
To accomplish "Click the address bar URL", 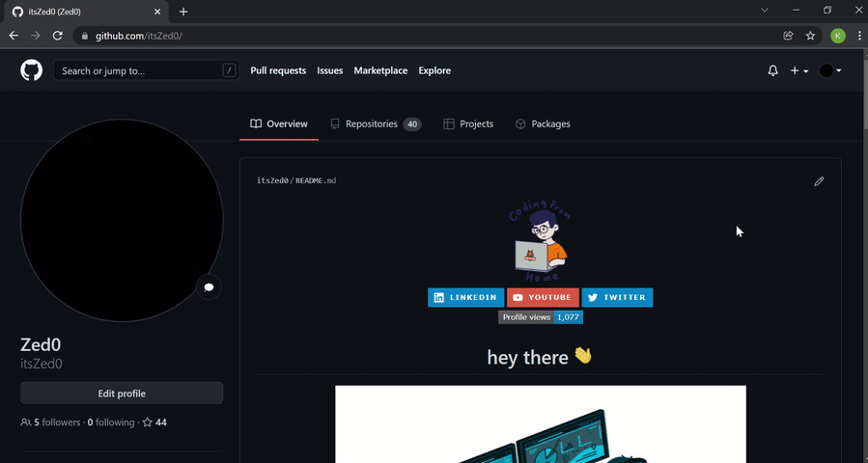I will 138,36.
